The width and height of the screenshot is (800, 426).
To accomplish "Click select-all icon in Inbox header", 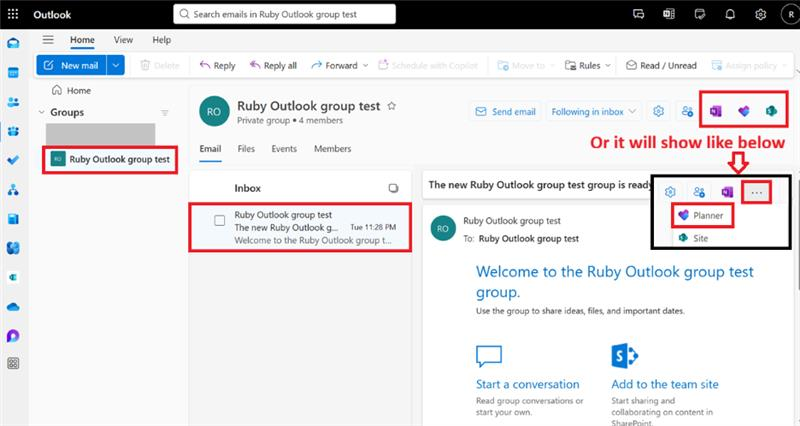I will 393,188.
